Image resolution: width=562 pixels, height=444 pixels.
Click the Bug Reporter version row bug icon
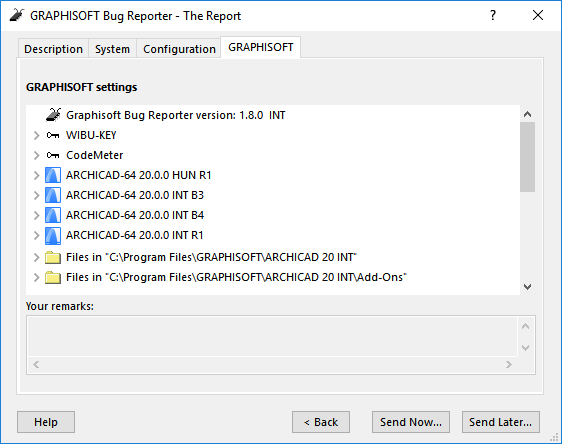tap(53, 115)
